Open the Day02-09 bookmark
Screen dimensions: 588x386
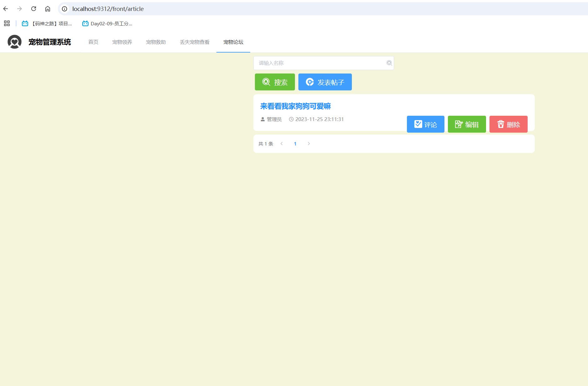pos(107,23)
